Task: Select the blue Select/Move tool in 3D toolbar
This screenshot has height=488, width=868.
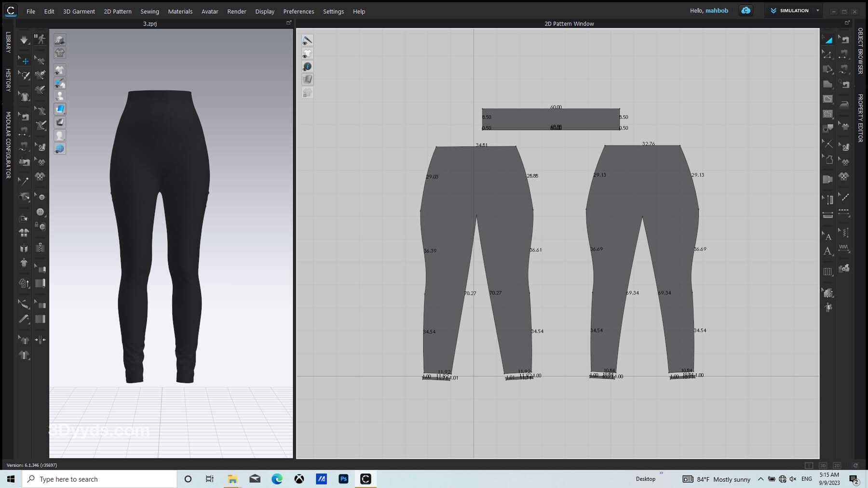Action: click(25, 61)
